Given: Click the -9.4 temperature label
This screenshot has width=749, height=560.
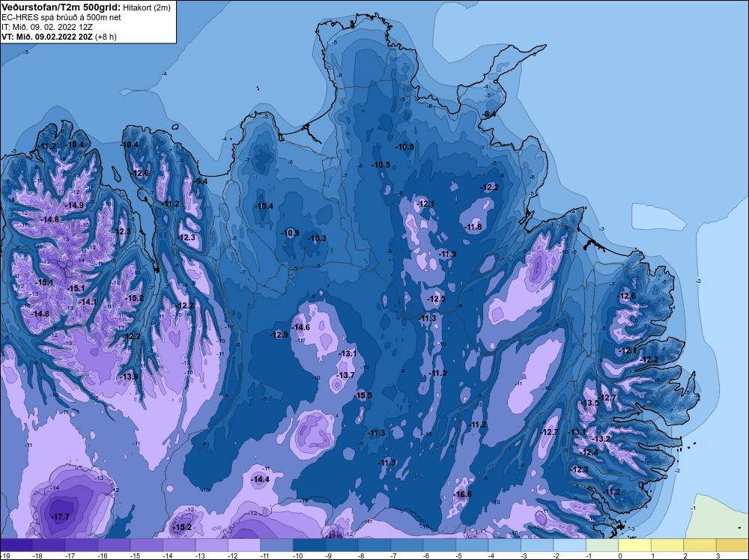Looking at the screenshot, I should (201, 181).
